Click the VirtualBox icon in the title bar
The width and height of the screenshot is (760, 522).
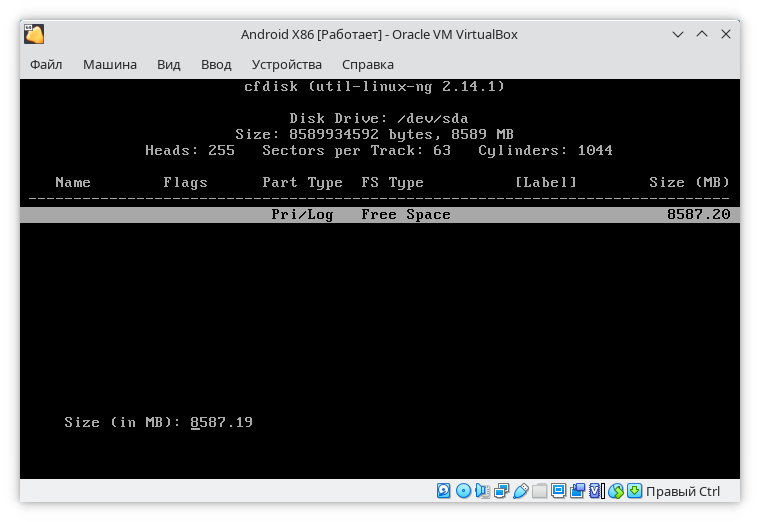coord(35,34)
